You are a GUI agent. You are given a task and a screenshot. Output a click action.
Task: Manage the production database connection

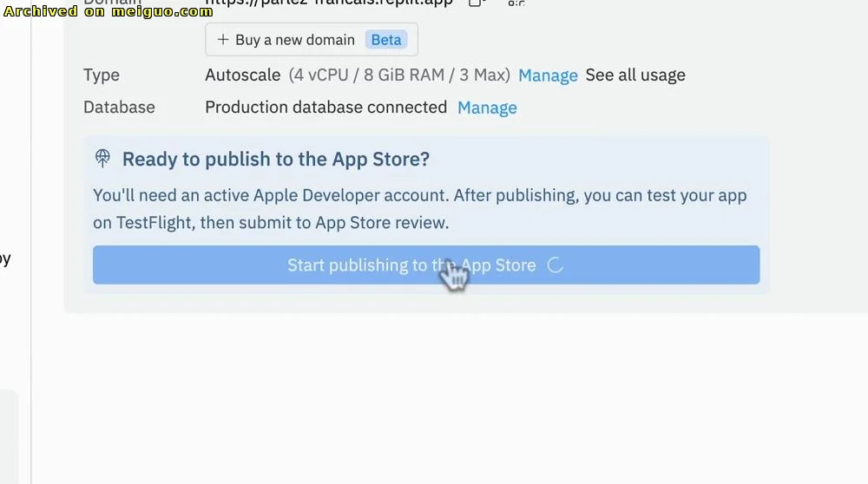(x=487, y=108)
